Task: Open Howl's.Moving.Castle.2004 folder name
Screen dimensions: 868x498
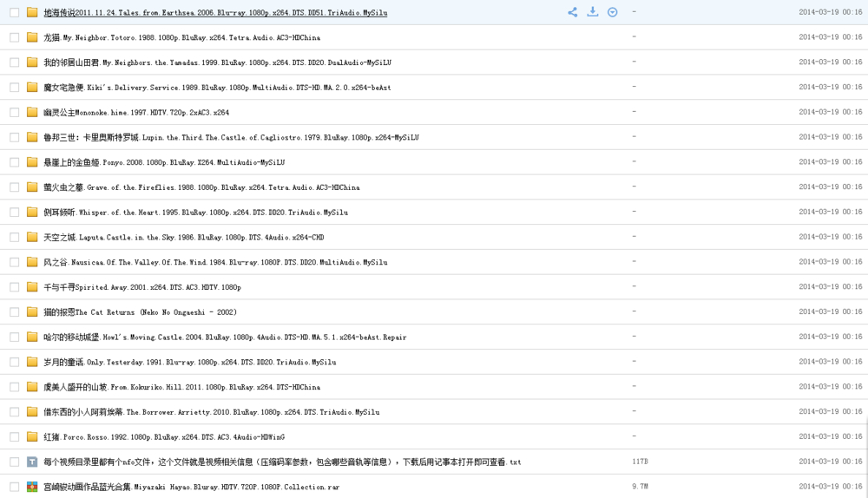Action: click(x=225, y=337)
